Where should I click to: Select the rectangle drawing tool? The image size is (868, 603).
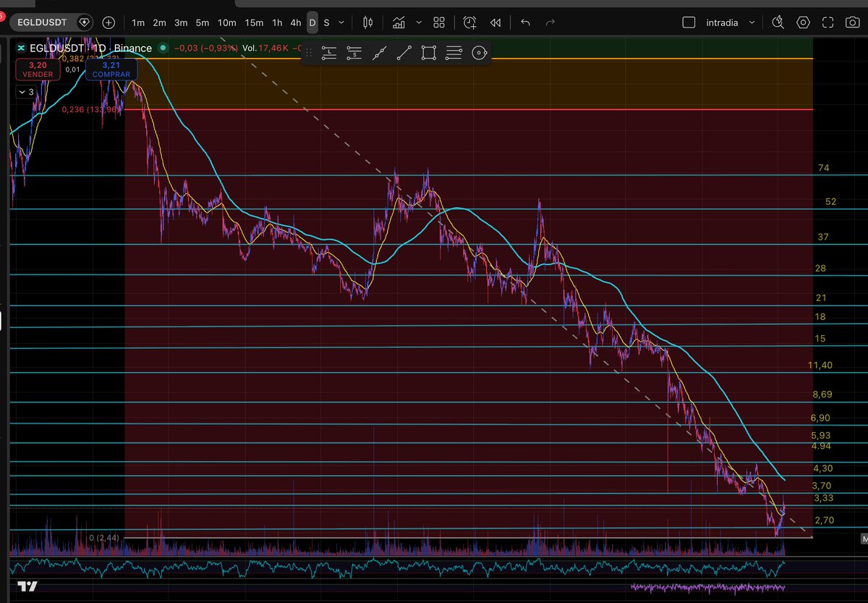coord(429,53)
